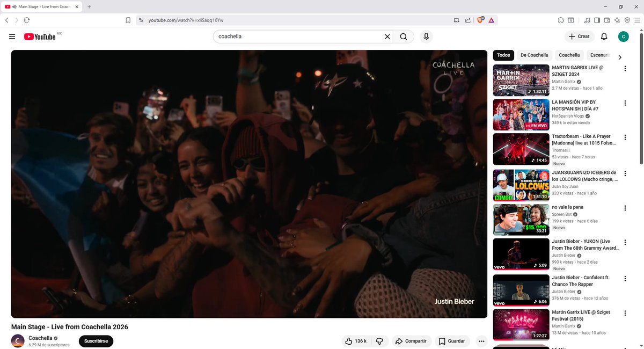Mute the tab via its speaker icon
This screenshot has height=349, width=644.
tap(14, 6)
